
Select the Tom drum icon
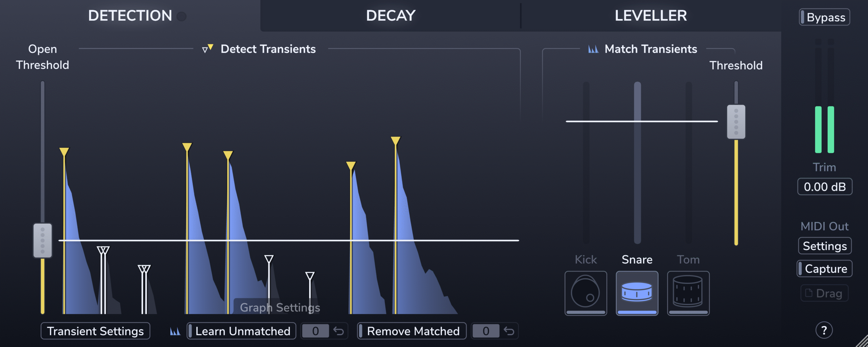688,293
